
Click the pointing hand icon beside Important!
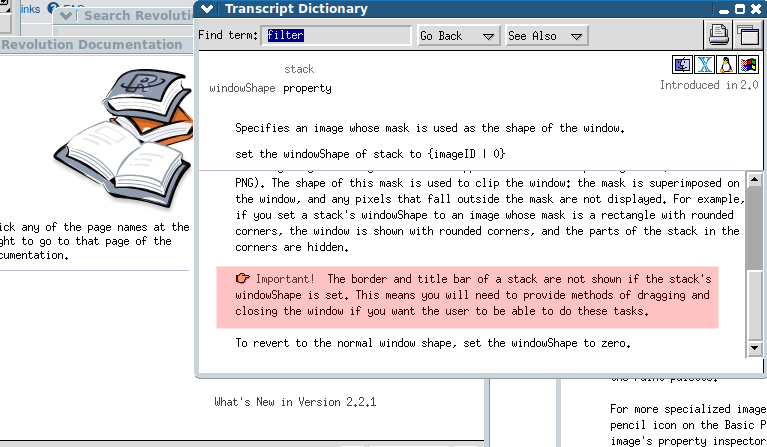[x=243, y=279]
